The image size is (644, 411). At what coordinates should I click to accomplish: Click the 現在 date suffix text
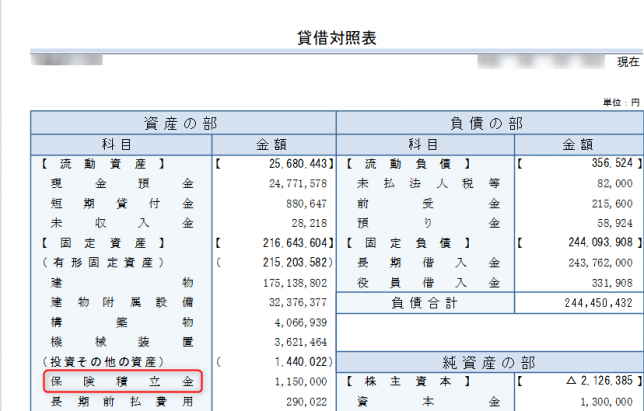click(628, 62)
